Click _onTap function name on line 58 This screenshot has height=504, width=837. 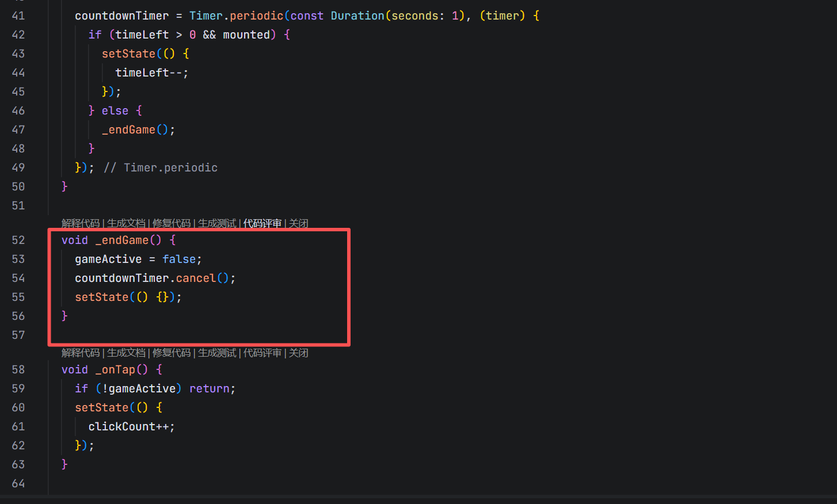point(115,369)
